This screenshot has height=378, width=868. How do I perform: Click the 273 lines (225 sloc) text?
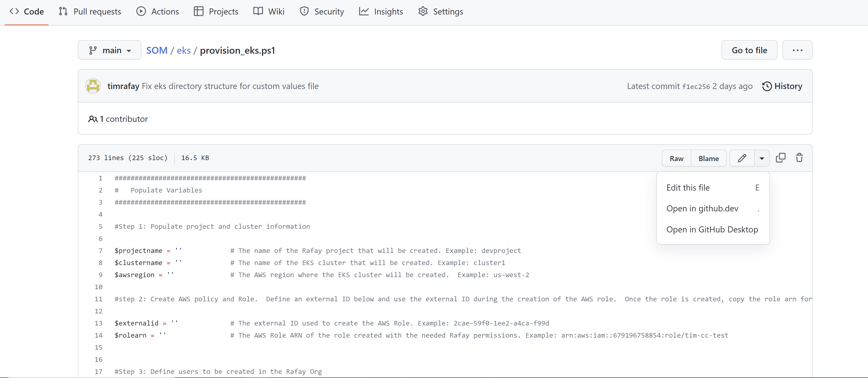pyautogui.click(x=128, y=158)
